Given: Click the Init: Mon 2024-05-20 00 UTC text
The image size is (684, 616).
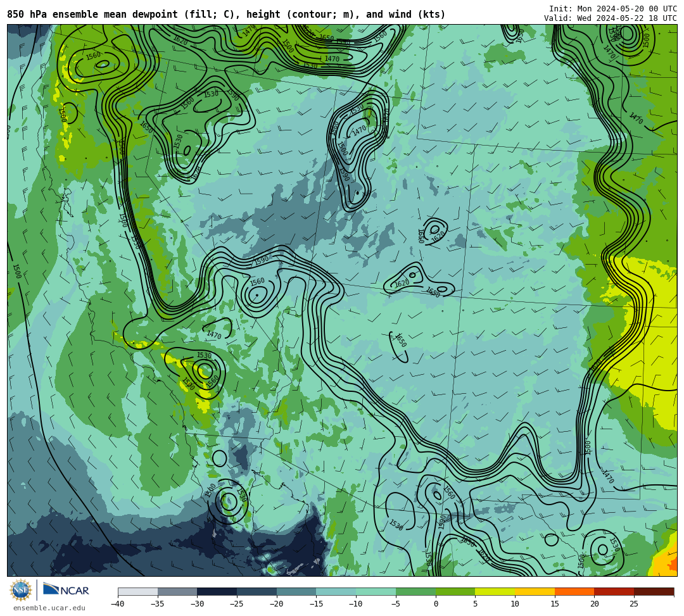Looking at the screenshot, I should [x=613, y=9].
